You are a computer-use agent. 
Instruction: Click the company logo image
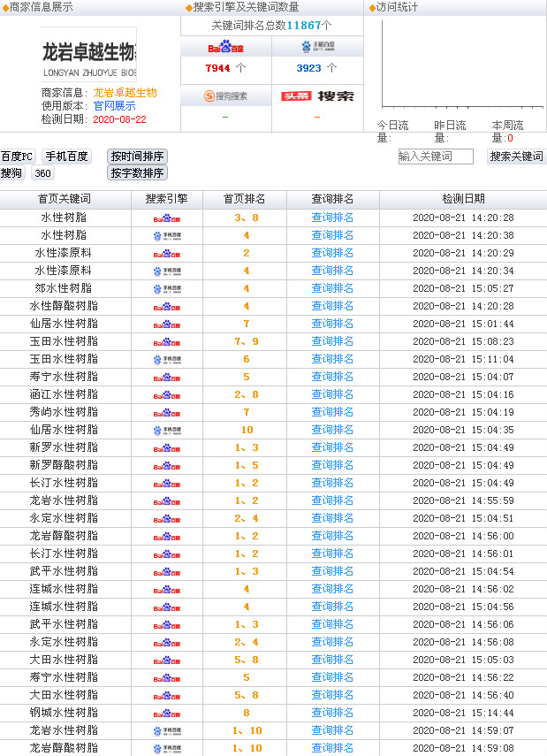88,53
